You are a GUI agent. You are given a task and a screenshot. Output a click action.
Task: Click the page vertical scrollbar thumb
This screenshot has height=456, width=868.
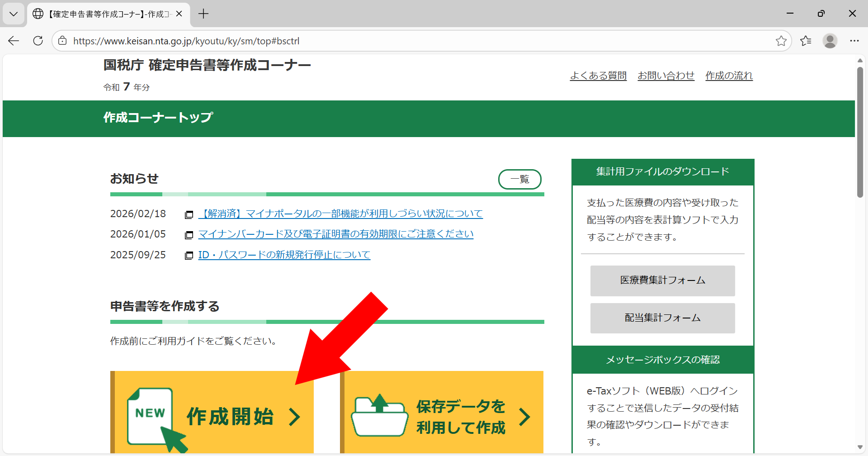(x=860, y=131)
